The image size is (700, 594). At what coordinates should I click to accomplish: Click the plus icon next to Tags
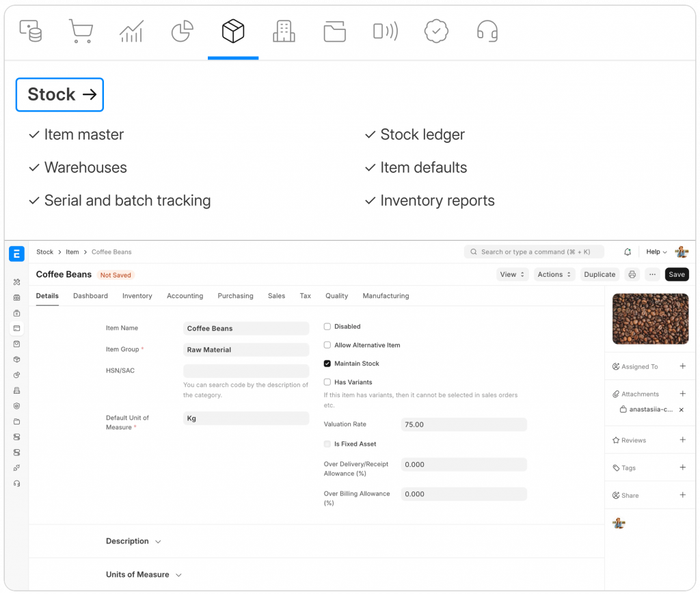pos(682,468)
